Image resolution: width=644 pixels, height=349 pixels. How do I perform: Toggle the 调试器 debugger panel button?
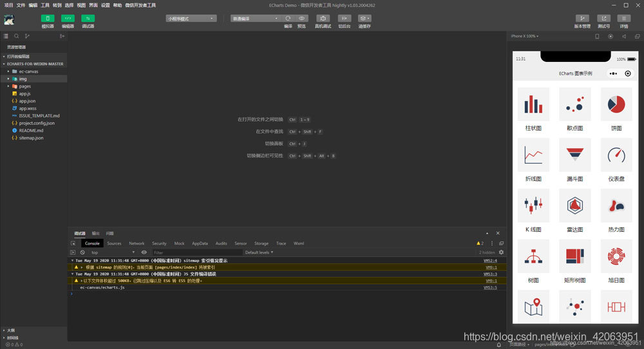click(x=88, y=19)
